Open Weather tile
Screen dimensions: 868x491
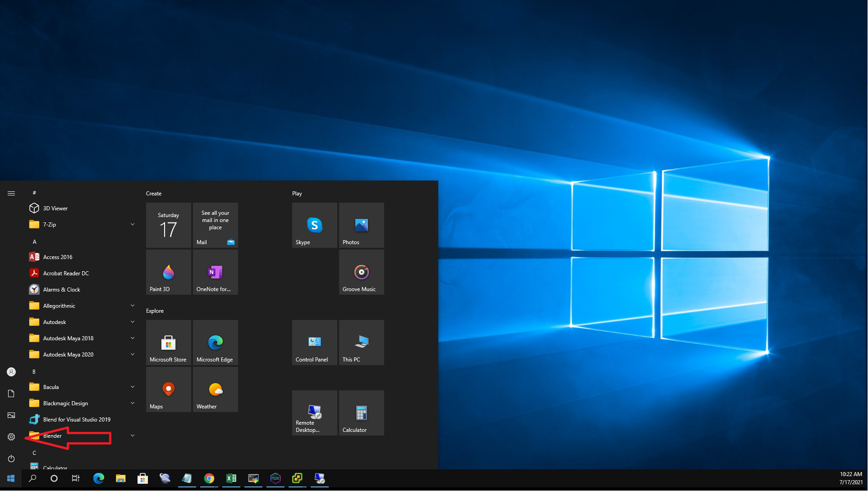215,389
